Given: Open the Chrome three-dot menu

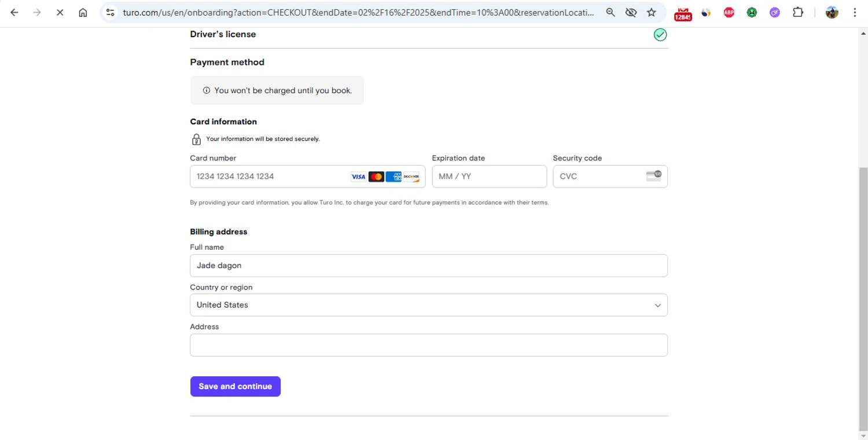Looking at the screenshot, I should click(855, 12).
